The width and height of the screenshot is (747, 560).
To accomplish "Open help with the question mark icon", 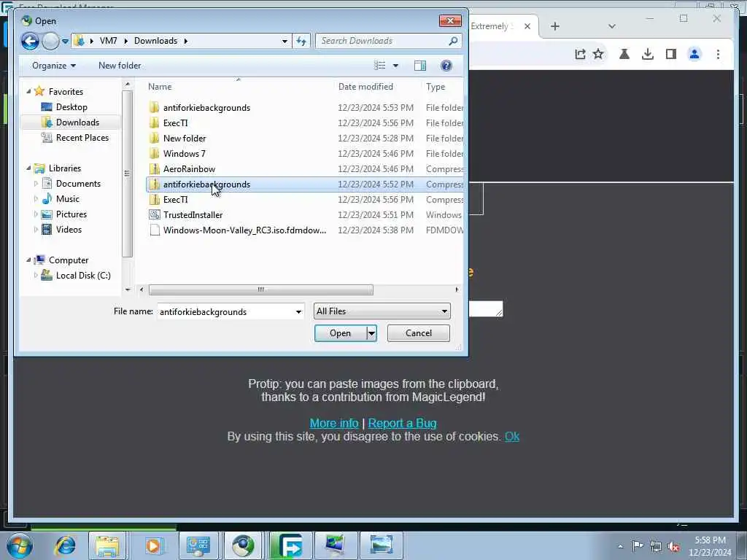I will pos(446,66).
